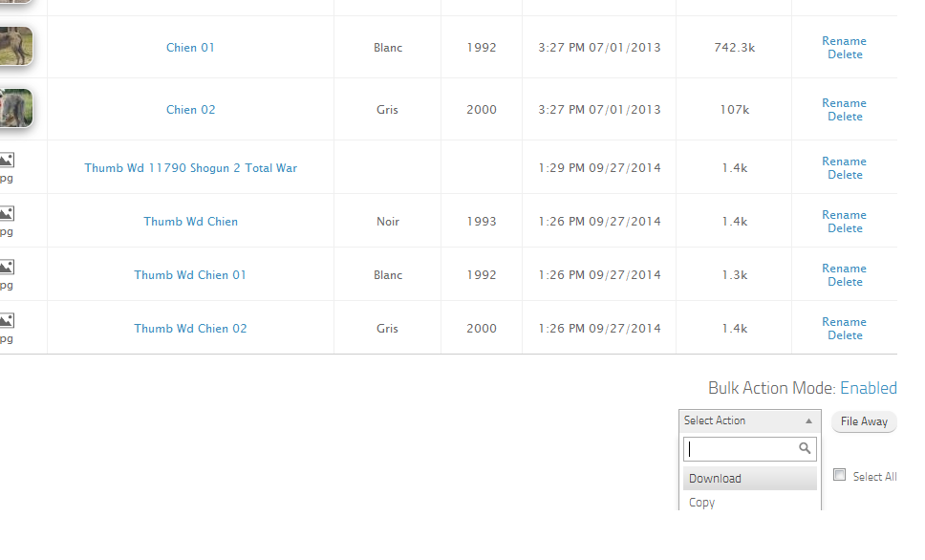Viewport: 925px width, 560px height.
Task: Click the 1:29 PM 09/27/2014 date cell
Action: coord(599,167)
